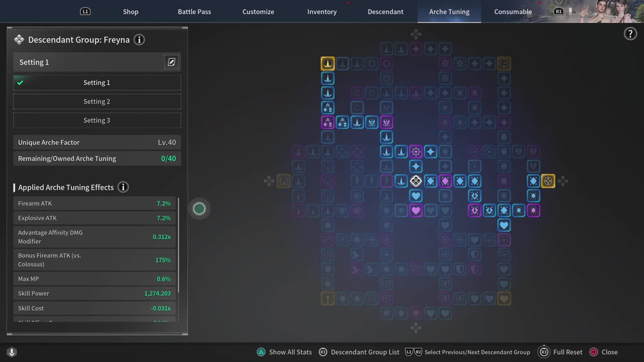Choose the Setting 2 preset row
Screen dimensions: 644x362
[x=97, y=102]
